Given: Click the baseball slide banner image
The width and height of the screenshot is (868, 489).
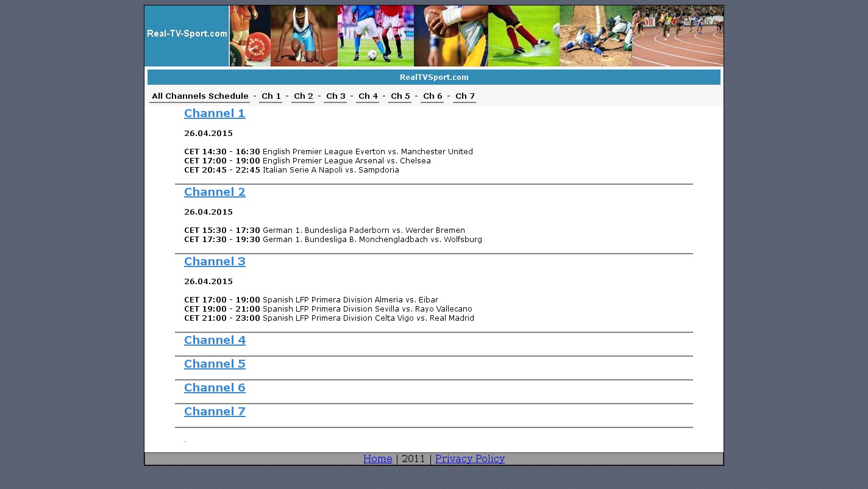Looking at the screenshot, I should 596,36.
